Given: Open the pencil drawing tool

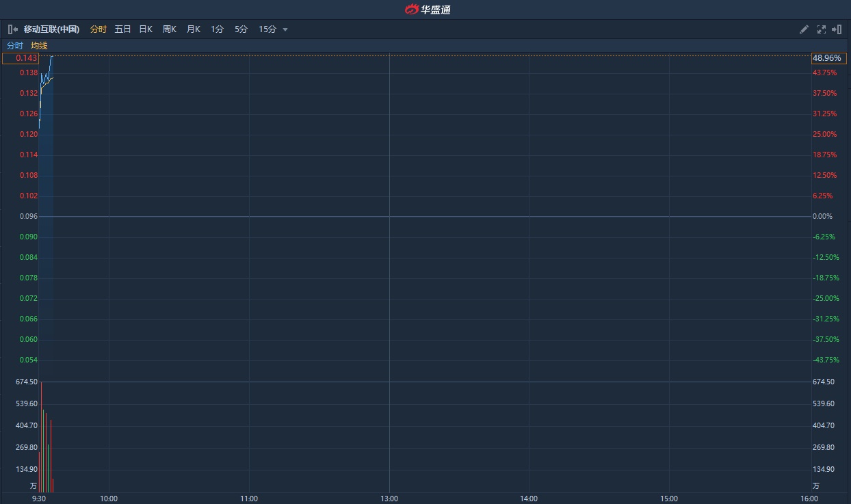Looking at the screenshot, I should pos(804,29).
